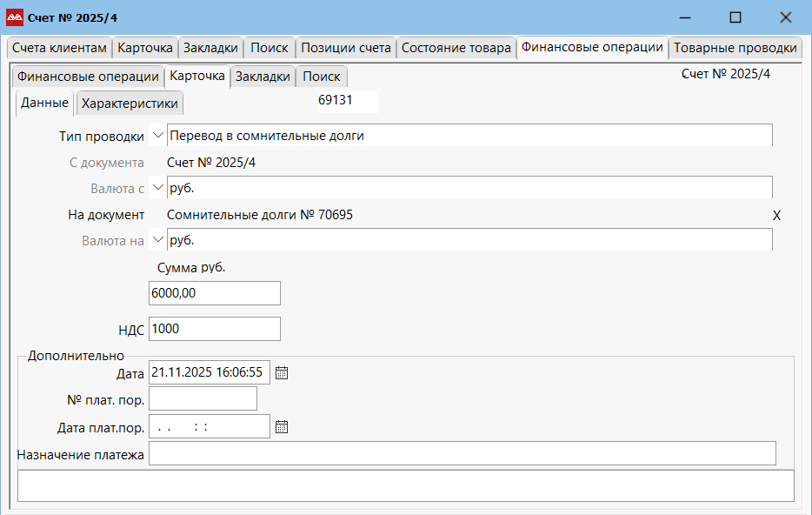The width and height of the screenshot is (812, 515).
Task: Click the app icon in title bar
Action: pos(15,17)
